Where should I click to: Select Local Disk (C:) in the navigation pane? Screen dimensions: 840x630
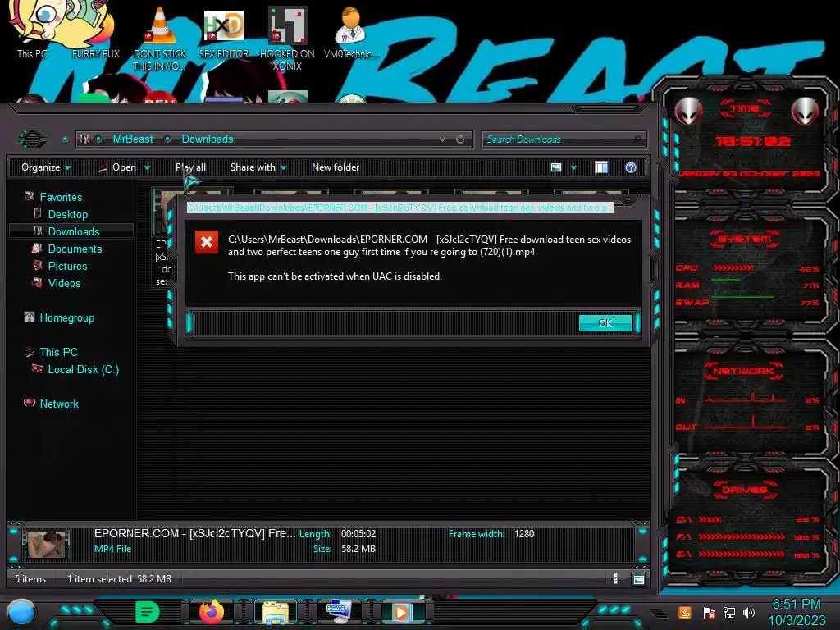84,369
